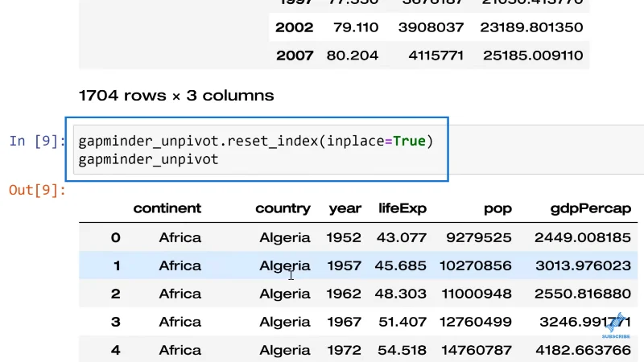Click the Out[9] output prompt
Screen dimensions: 644x362
[37, 190]
